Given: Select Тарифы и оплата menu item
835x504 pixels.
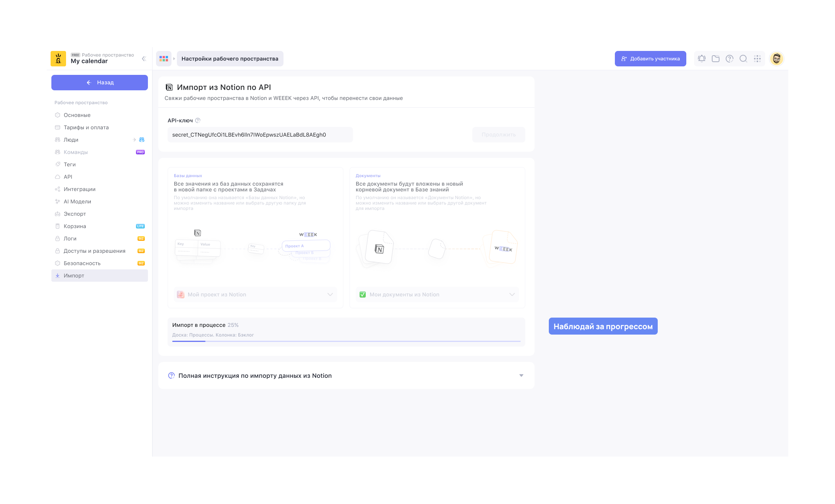Looking at the screenshot, I should coord(86,127).
